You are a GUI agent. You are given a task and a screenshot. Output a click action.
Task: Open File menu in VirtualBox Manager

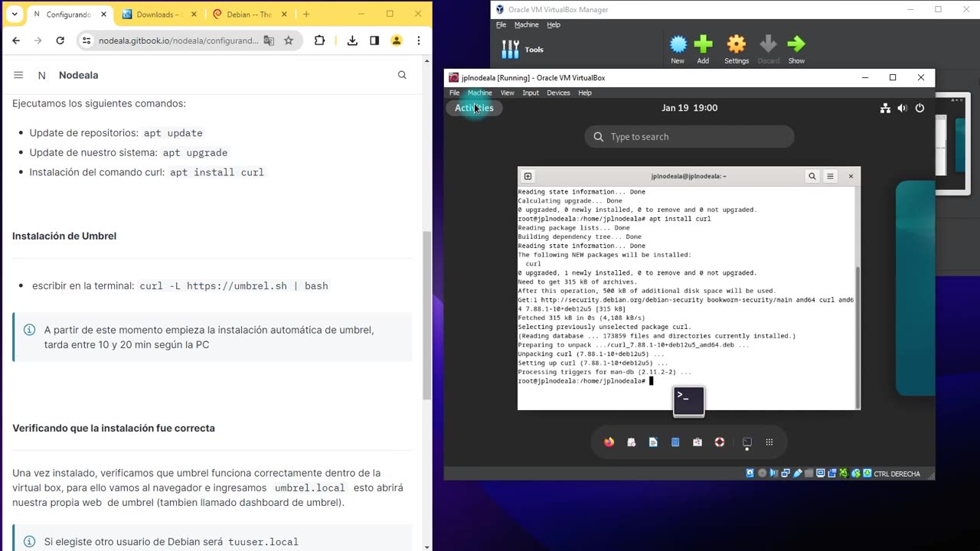[501, 24]
